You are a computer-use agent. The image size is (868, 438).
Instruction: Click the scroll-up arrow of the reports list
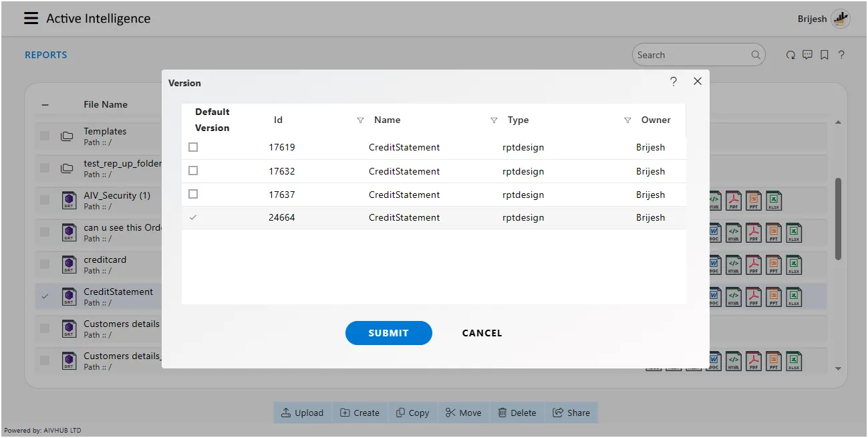[x=838, y=122]
